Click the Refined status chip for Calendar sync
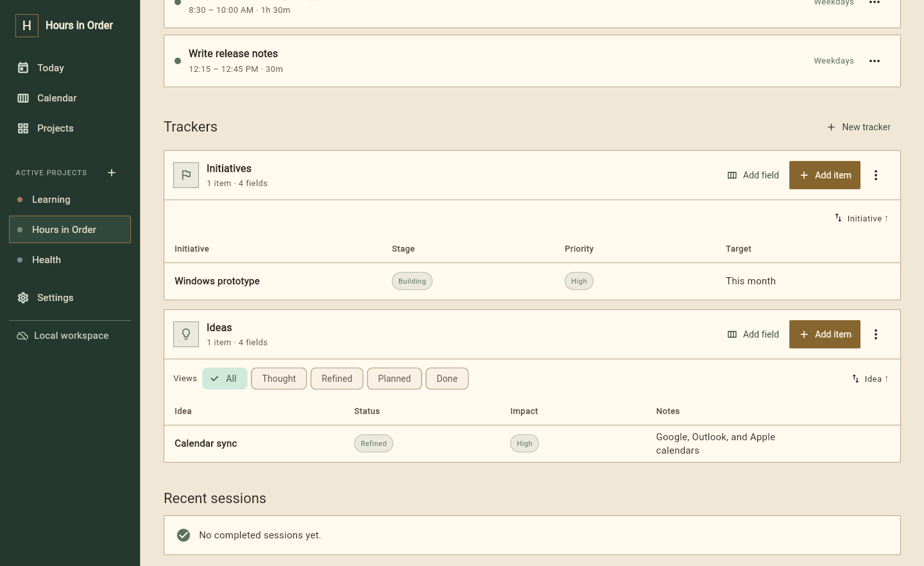924x566 pixels. pos(373,443)
